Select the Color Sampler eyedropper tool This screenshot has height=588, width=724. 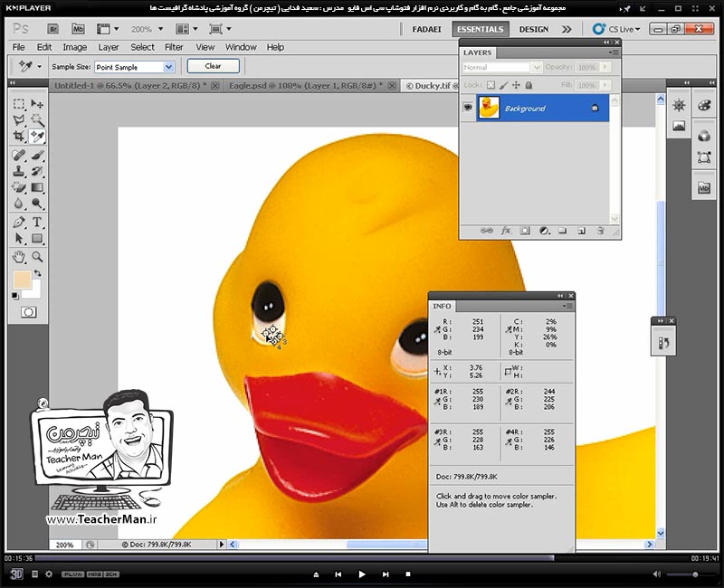click(37, 137)
